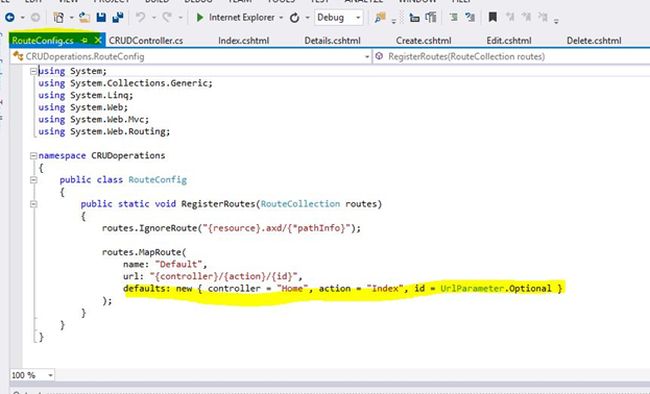
Task: Click the 'using System.Web.Routing;' line
Action: (104, 131)
